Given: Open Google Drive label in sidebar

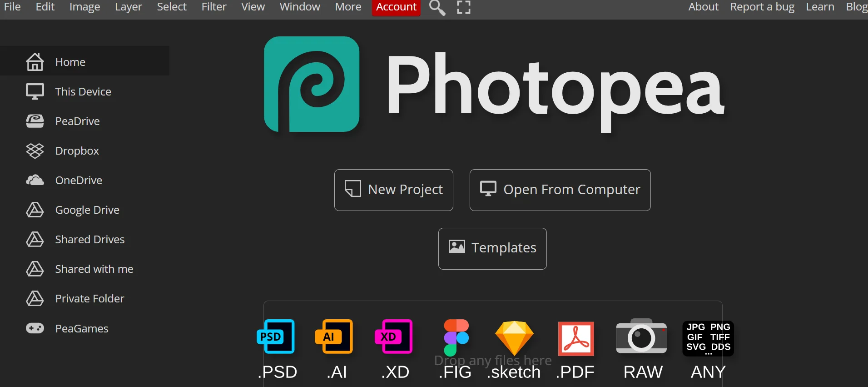Looking at the screenshot, I should [87, 210].
